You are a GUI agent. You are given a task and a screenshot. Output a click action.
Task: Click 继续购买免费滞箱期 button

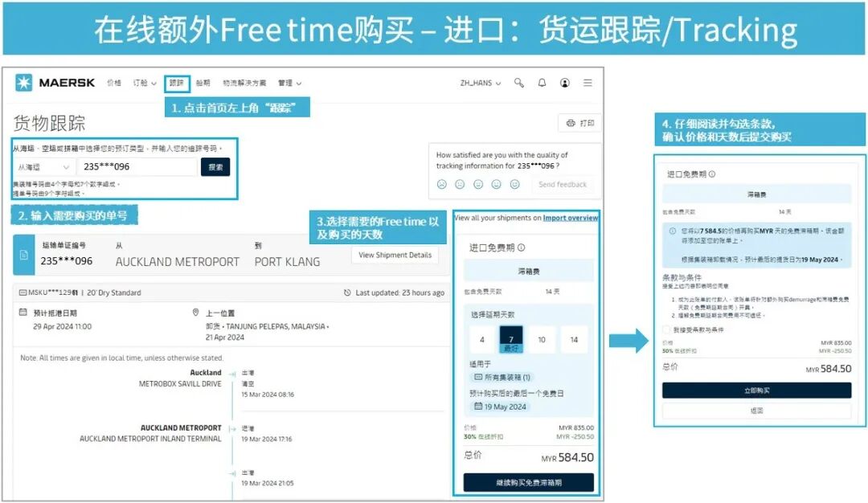[x=529, y=483]
